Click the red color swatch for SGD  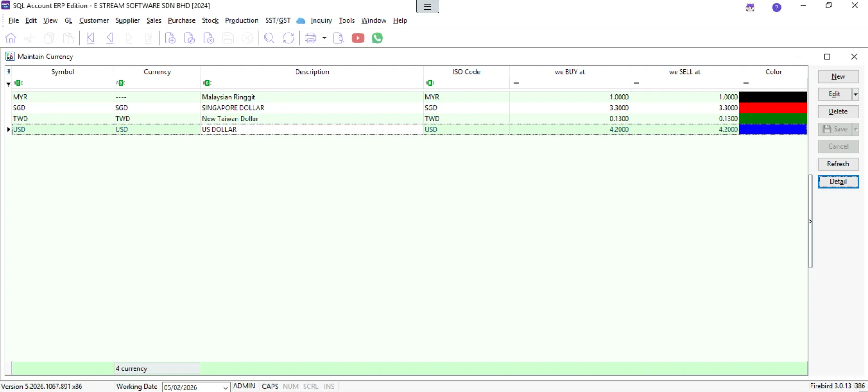point(773,108)
